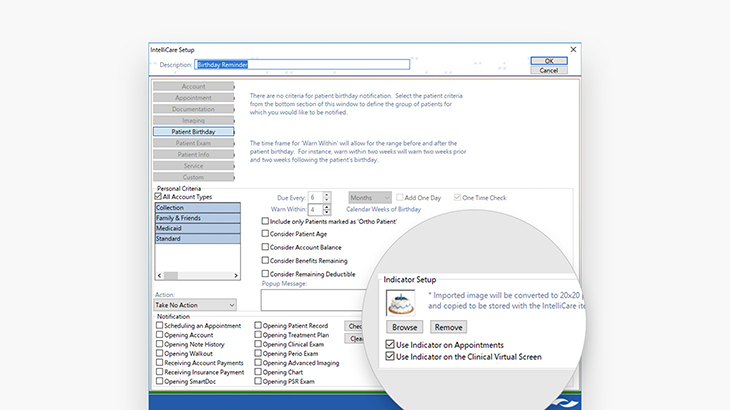Uncheck Use Indicator on Appointments

(390, 344)
